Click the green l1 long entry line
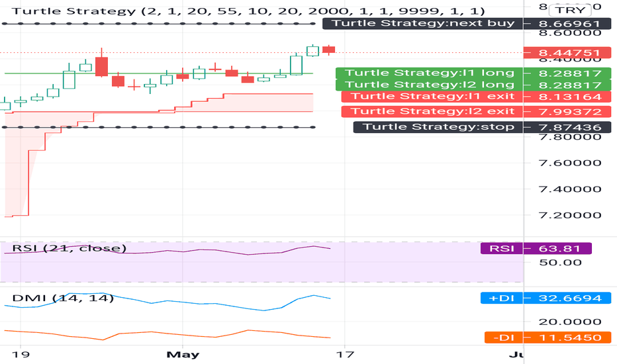This screenshot has height=364, width=617. pyautogui.click(x=159, y=73)
